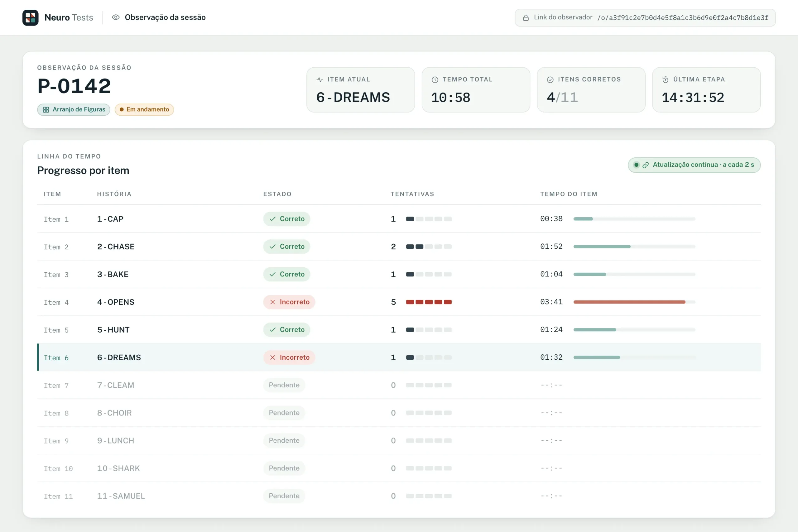Click the 4-OPENS item time progress bar
Screen dimensions: 798x532
(634, 302)
